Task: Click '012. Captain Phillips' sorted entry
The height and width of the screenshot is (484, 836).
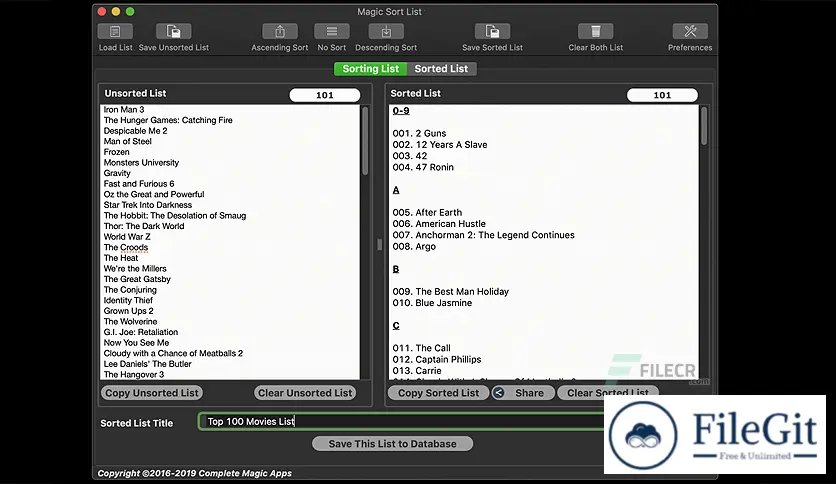Action: point(437,359)
